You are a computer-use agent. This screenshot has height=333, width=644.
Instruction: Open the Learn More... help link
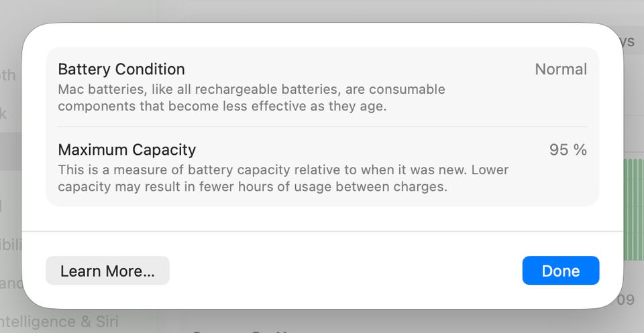(107, 271)
